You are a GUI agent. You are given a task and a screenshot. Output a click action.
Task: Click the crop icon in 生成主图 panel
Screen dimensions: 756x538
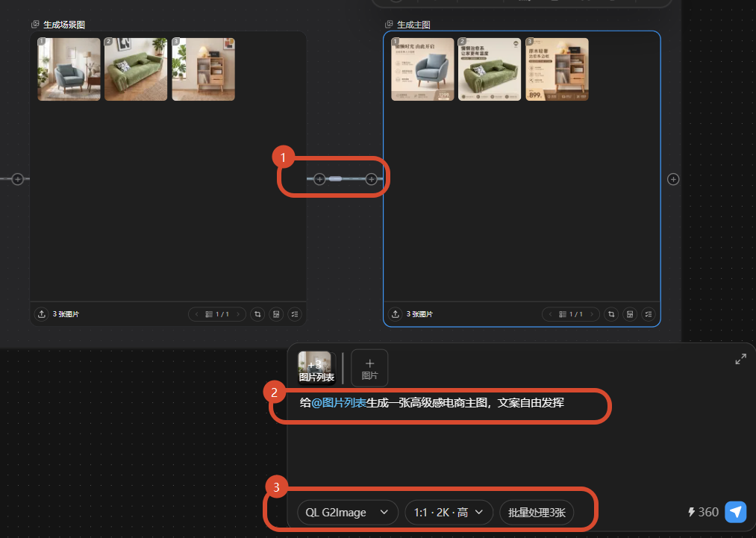coord(611,314)
